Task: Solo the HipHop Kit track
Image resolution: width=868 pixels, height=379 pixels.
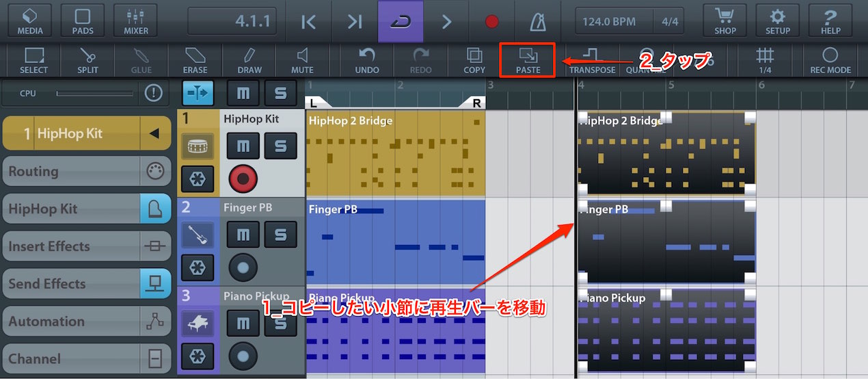Action: coord(280,146)
